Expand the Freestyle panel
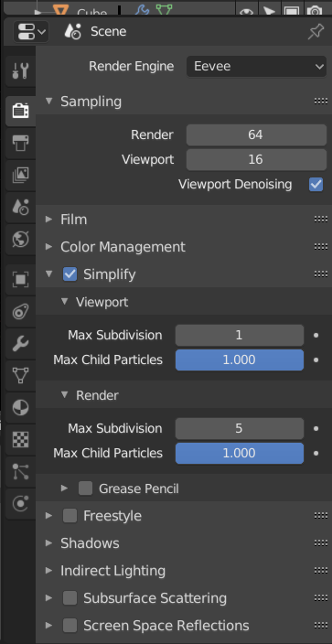332x644 pixels. click(x=49, y=515)
